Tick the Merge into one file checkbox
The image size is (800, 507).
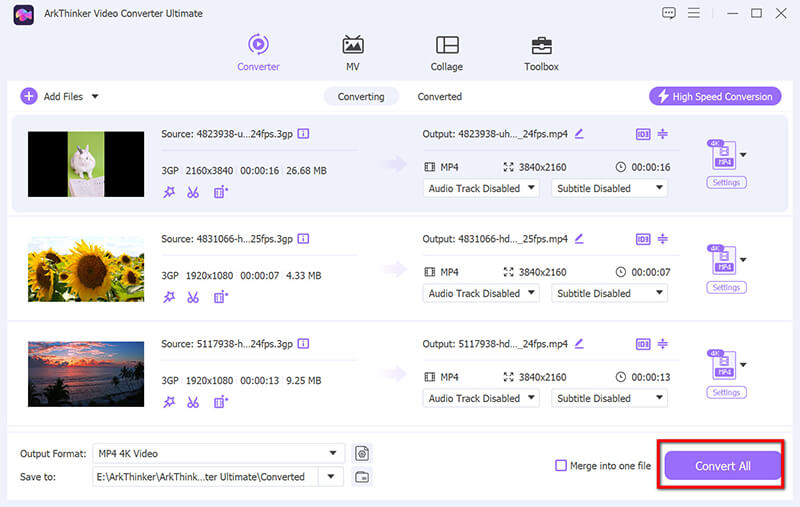click(x=561, y=465)
